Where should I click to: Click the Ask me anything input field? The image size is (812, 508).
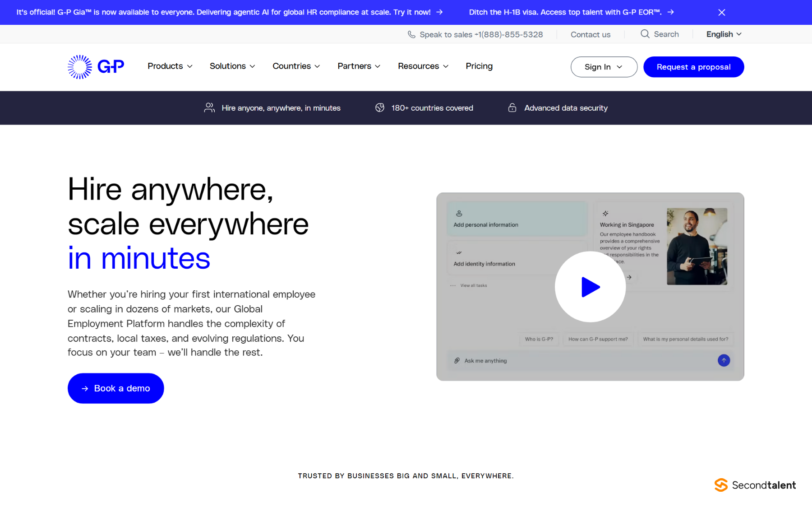point(590,360)
